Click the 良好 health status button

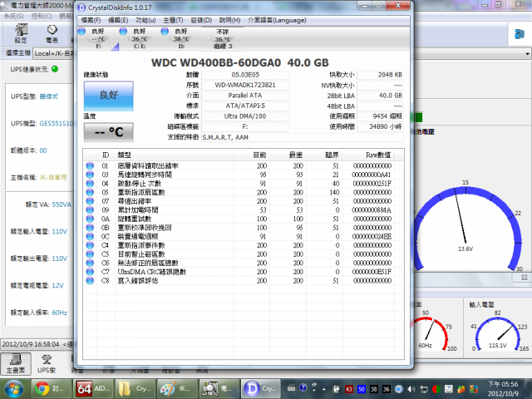pos(109,96)
